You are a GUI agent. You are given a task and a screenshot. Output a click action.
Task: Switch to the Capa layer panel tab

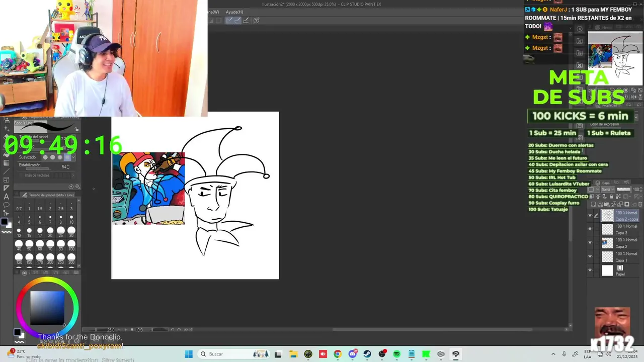click(602, 183)
